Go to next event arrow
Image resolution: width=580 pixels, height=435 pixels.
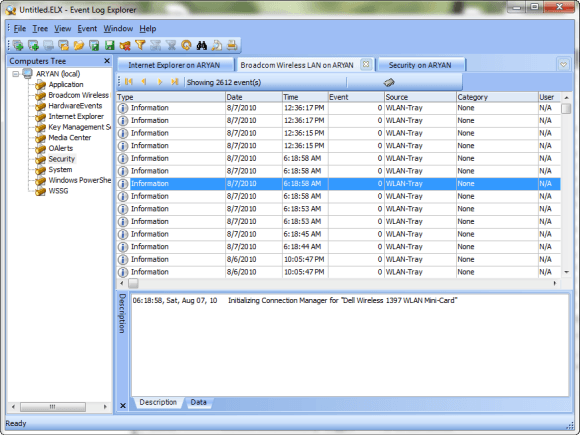(x=159, y=82)
